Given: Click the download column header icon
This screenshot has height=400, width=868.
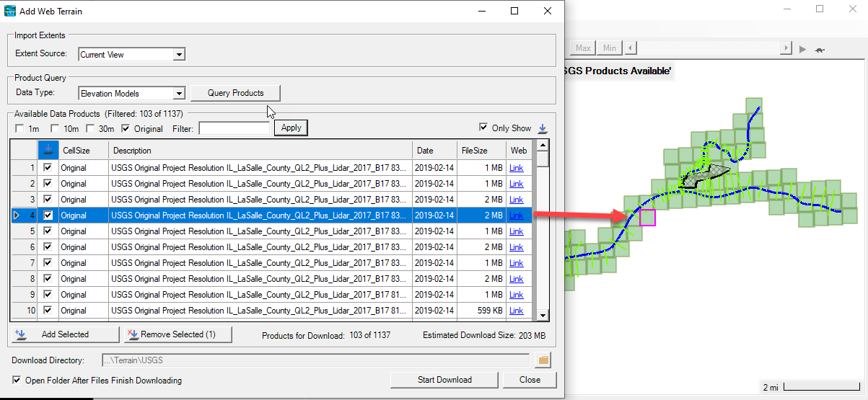Looking at the screenshot, I should point(48,150).
